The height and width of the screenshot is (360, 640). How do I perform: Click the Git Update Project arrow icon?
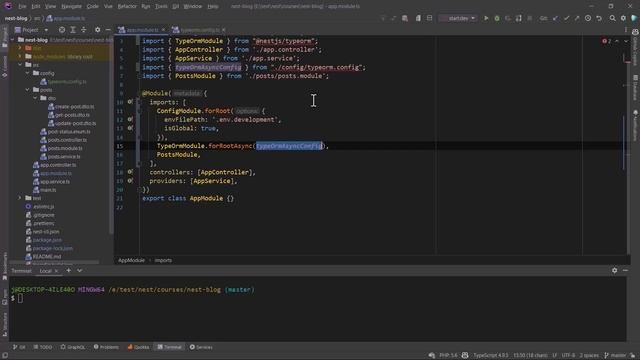(555, 18)
